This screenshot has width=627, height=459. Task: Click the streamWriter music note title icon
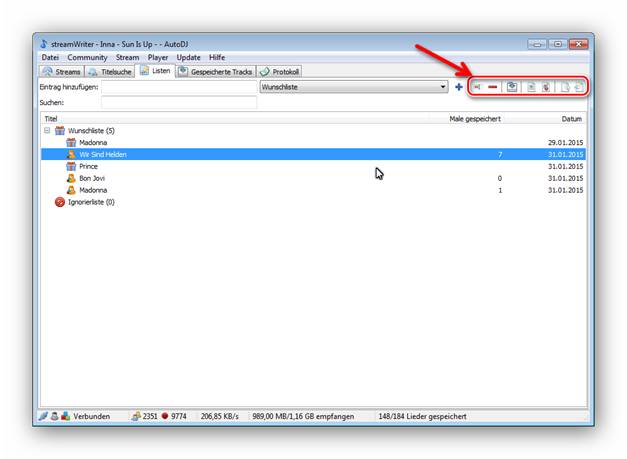pyautogui.click(x=44, y=44)
